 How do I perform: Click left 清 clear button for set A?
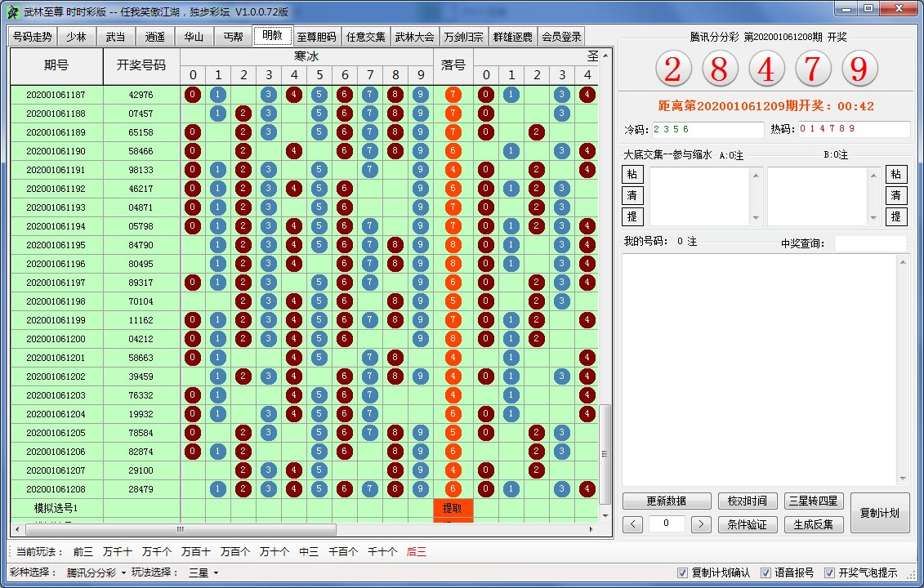(x=632, y=195)
